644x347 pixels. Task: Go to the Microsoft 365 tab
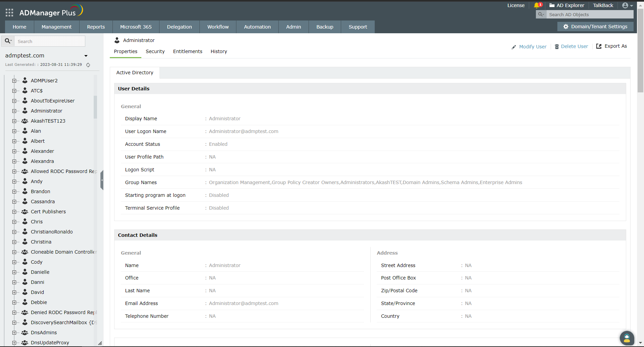(x=136, y=27)
